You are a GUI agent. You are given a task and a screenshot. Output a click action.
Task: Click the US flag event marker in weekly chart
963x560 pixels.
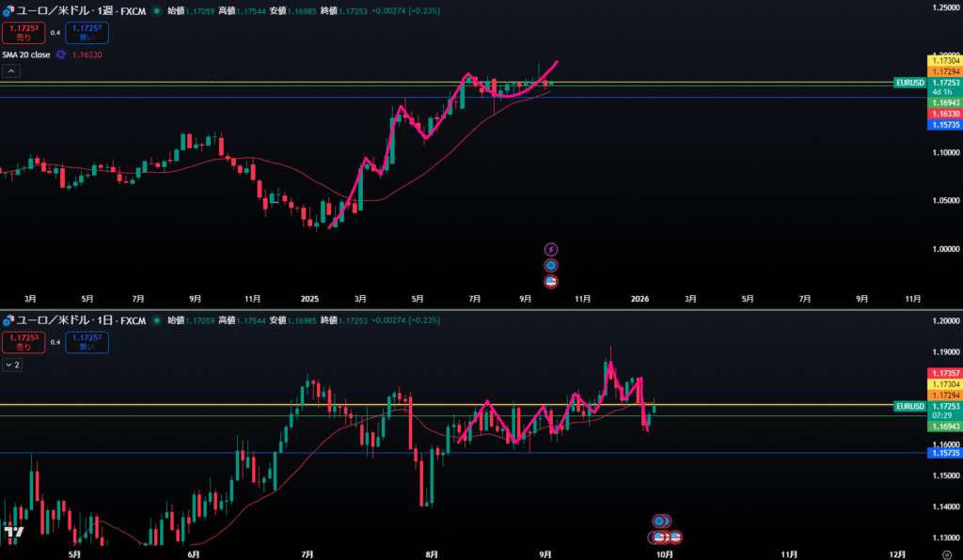551,281
